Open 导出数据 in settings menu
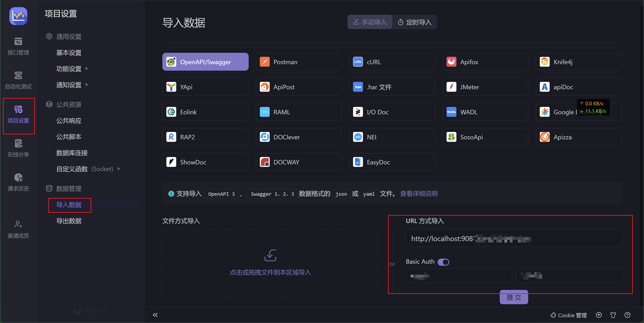644x323 pixels. tap(69, 221)
